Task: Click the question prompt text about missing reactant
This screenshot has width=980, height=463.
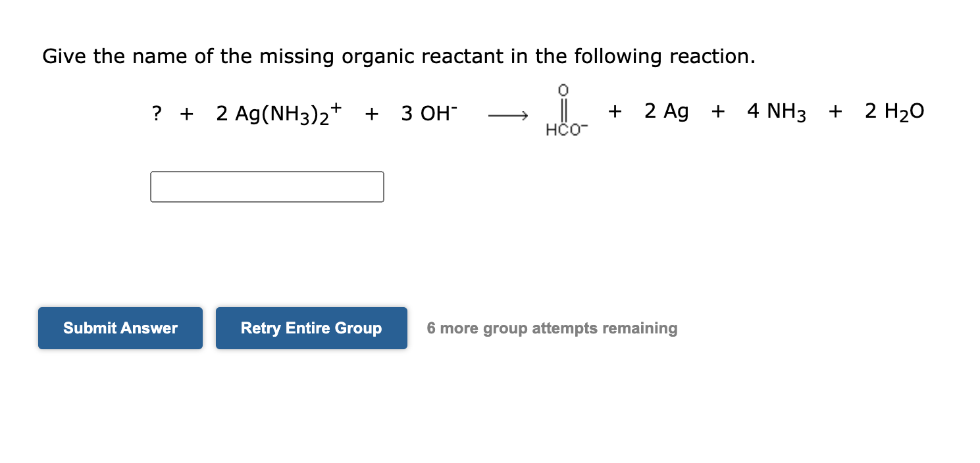Action: pos(398,57)
